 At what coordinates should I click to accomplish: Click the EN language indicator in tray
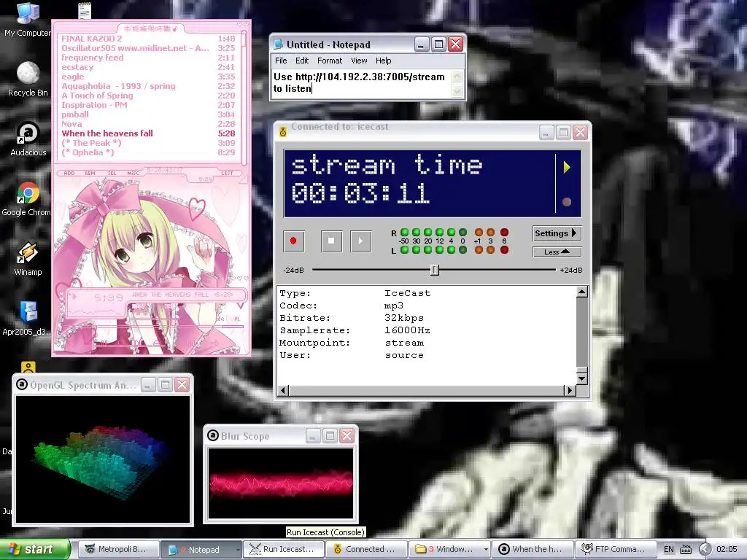point(669,549)
